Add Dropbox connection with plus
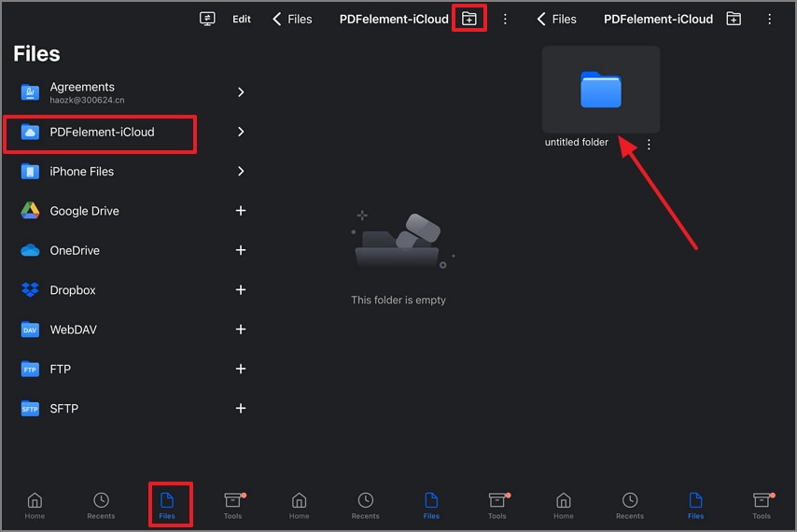Viewport: 797px width, 532px height. (x=241, y=289)
